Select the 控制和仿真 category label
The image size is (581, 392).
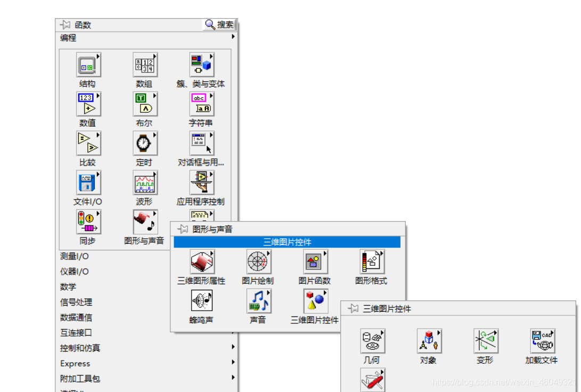pyautogui.click(x=80, y=348)
